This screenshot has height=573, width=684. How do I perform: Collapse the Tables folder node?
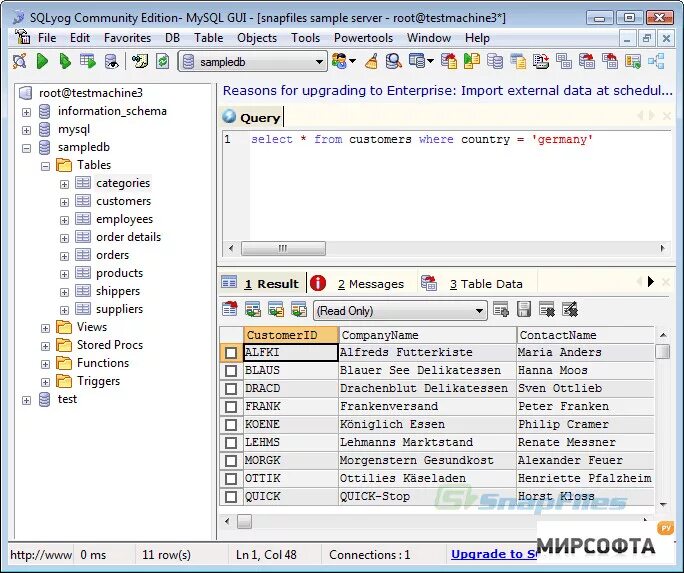(x=45, y=166)
